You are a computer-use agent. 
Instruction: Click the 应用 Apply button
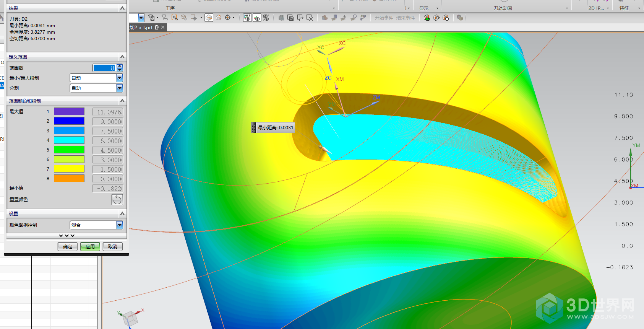(90, 247)
